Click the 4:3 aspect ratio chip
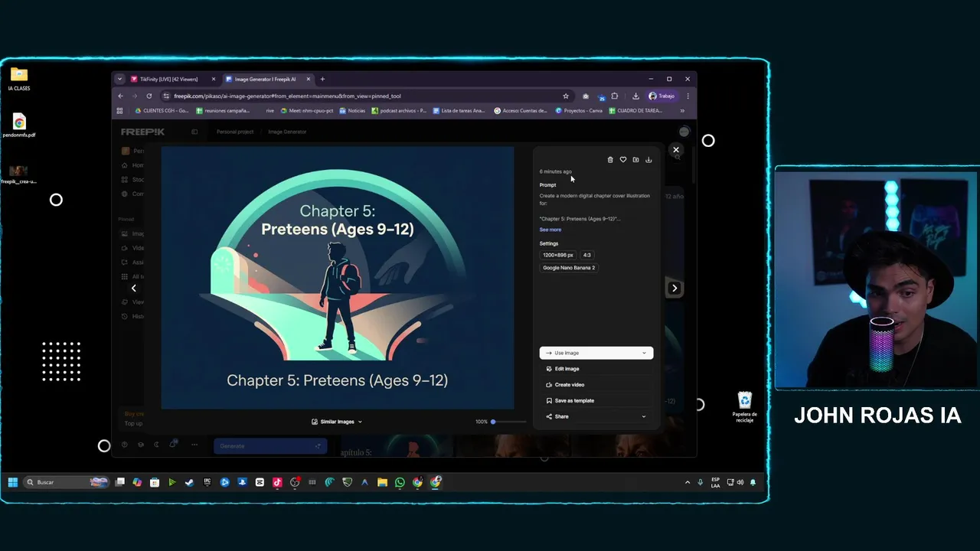 click(587, 255)
